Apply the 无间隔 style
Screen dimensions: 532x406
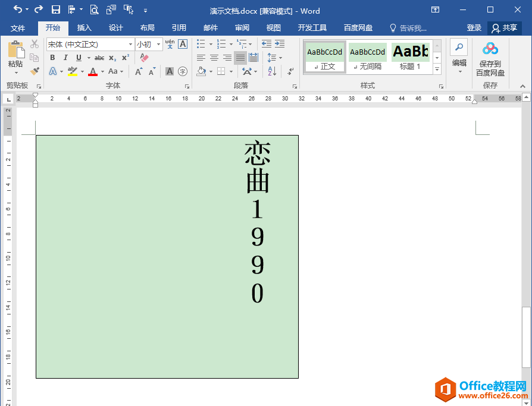[x=367, y=57]
